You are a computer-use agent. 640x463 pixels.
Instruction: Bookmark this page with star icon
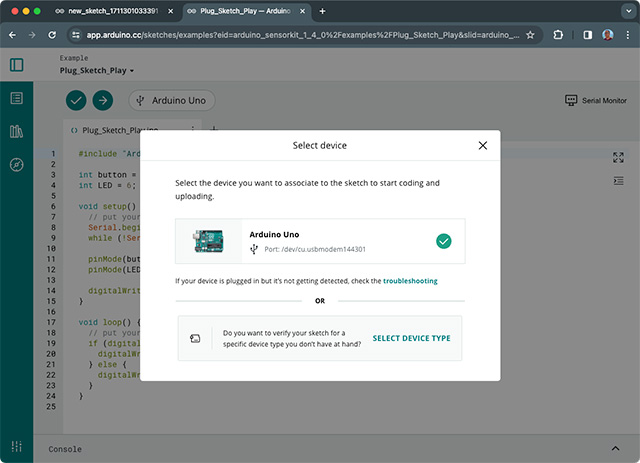point(529,34)
